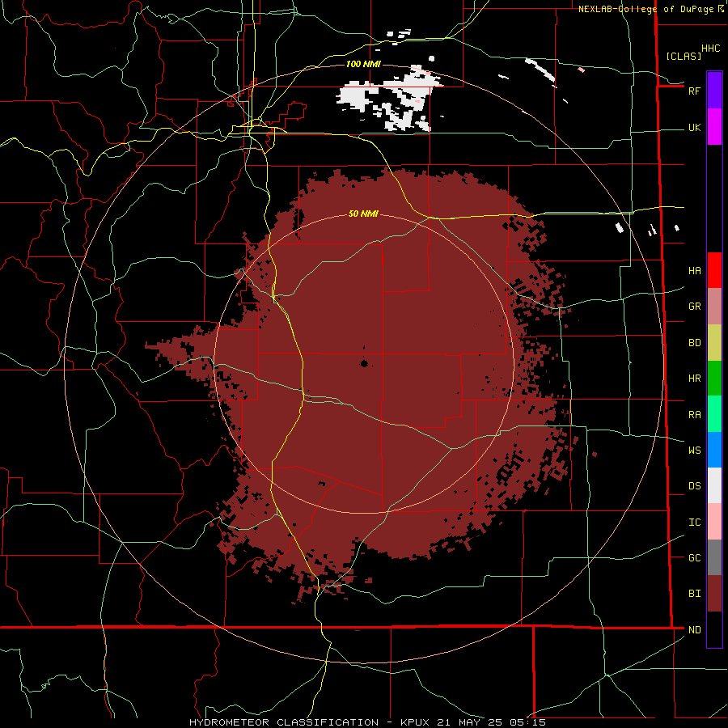Click the DS white legend swatch
The height and width of the screenshot is (728, 728).
[714, 485]
